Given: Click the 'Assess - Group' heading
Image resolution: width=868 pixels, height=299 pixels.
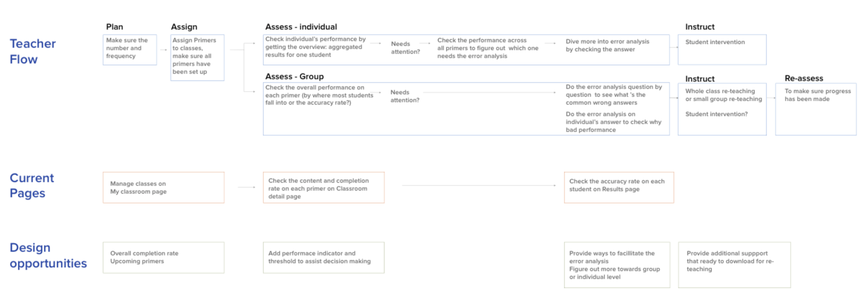Looking at the screenshot, I should coord(294,76).
